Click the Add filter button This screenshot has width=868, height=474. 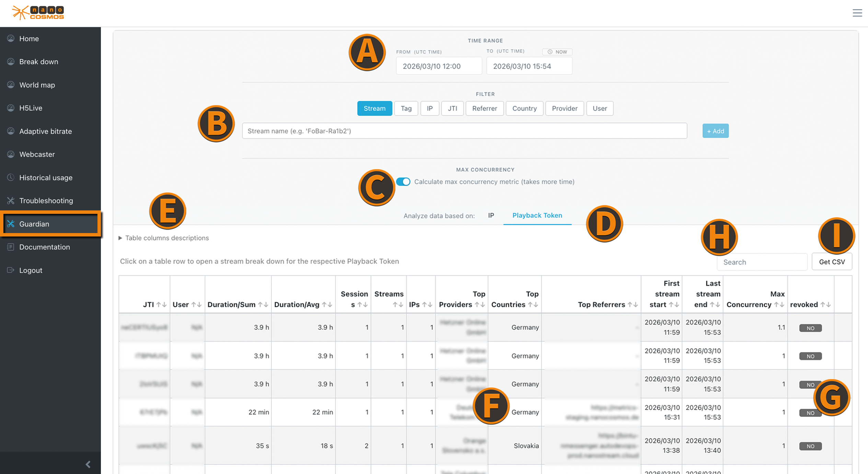point(715,131)
